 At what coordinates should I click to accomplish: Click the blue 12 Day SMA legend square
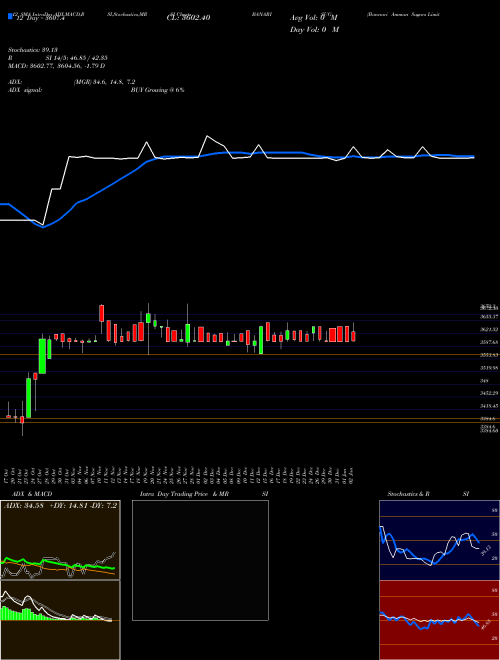tap(10, 17)
